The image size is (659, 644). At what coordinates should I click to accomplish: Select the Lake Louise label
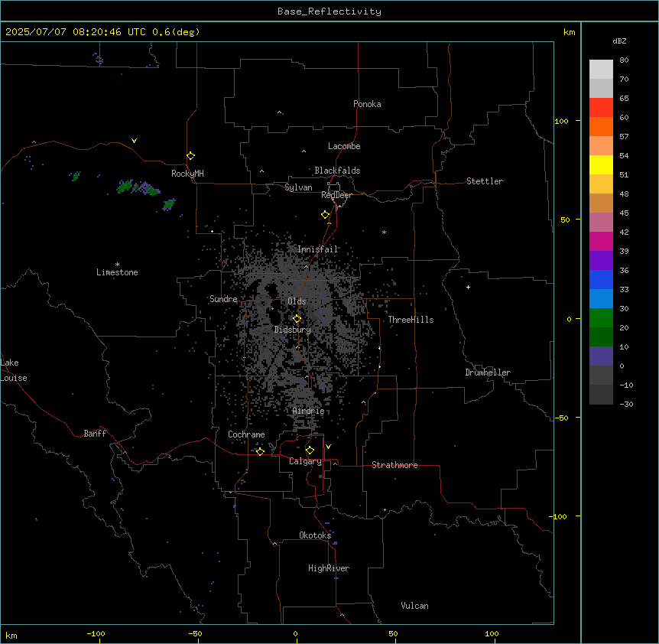(12, 370)
